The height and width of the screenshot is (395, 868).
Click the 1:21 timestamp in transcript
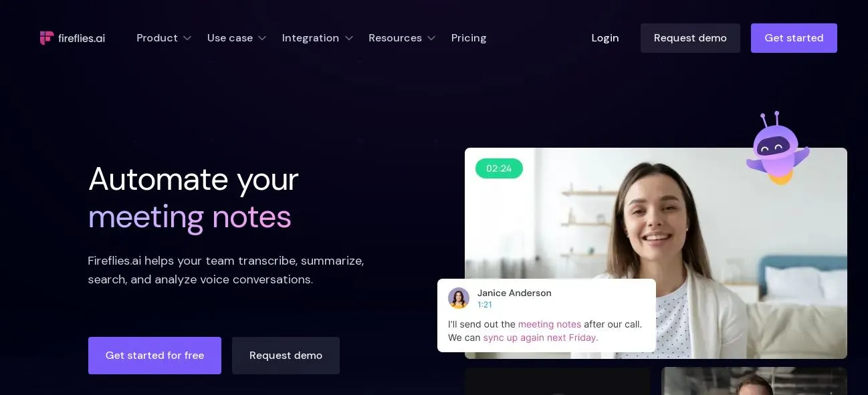[x=485, y=305]
